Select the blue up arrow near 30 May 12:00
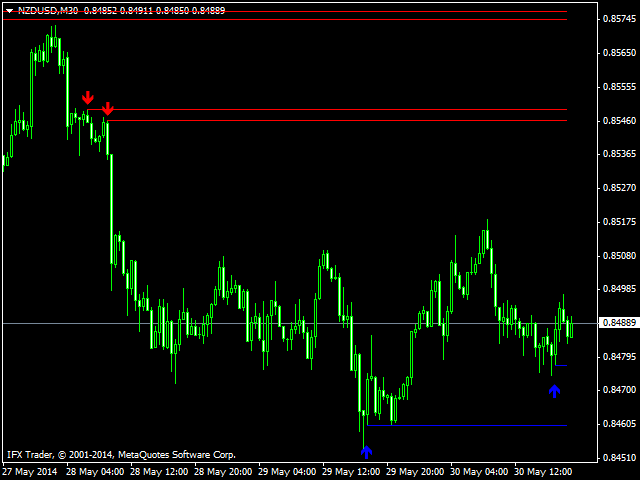640x480 pixels. tap(554, 391)
